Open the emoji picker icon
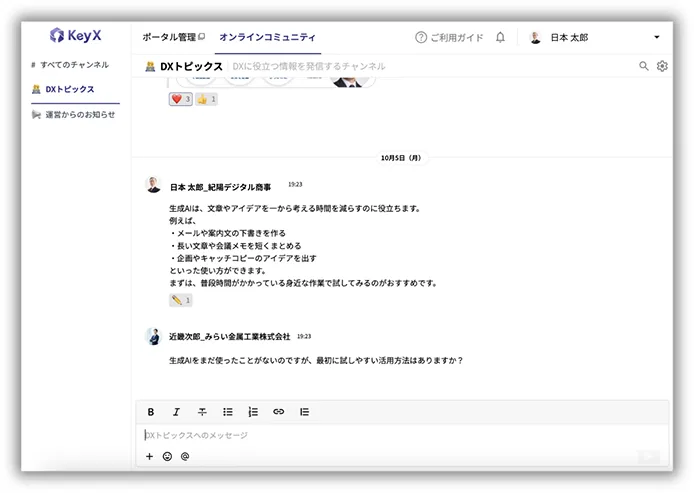 point(167,456)
